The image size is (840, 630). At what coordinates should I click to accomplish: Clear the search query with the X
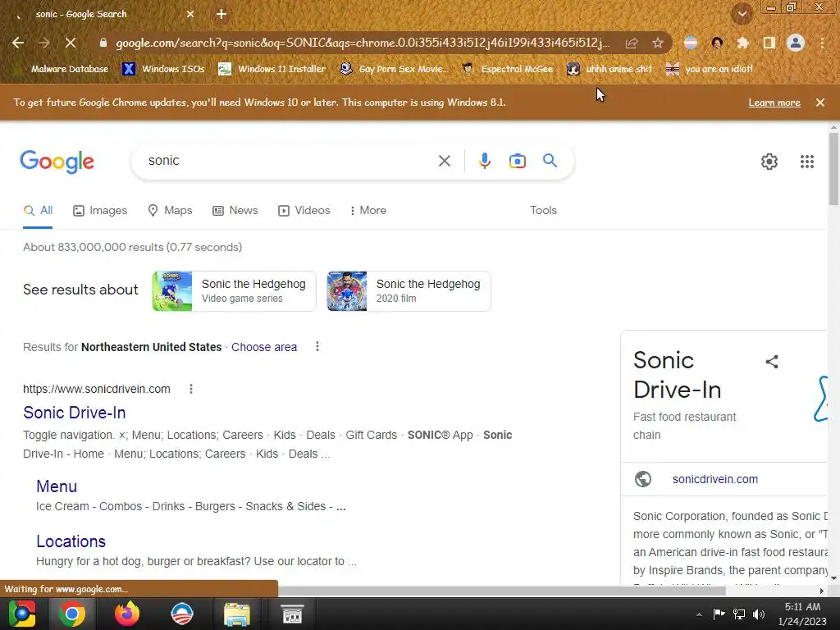[x=444, y=161]
